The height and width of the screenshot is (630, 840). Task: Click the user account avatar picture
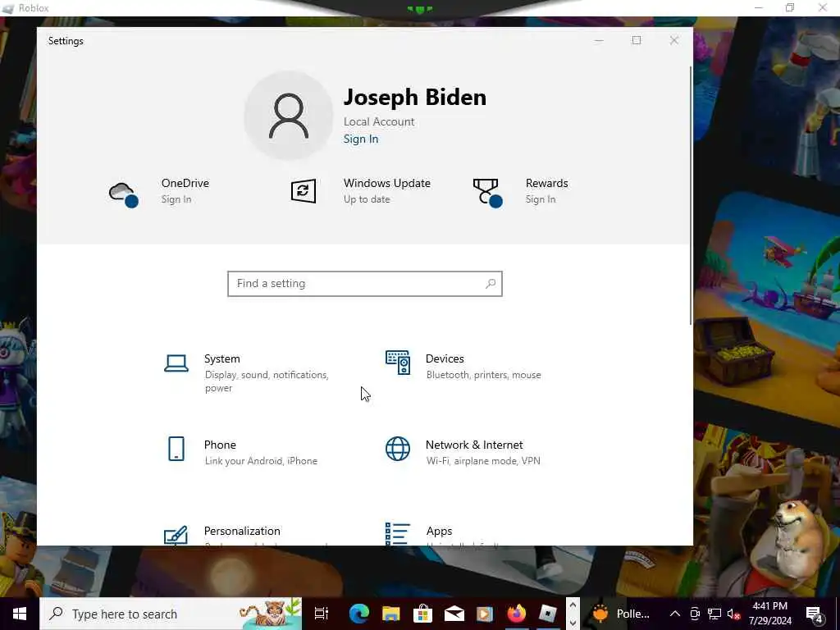289,116
